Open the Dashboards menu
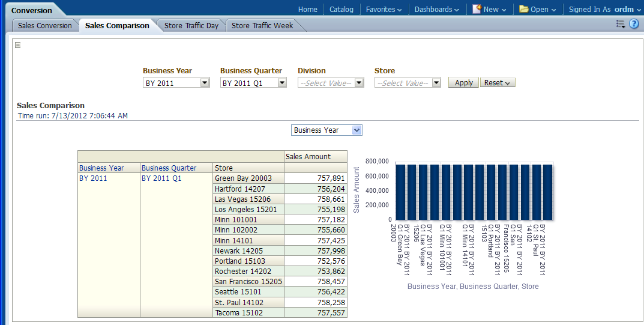 (436, 10)
